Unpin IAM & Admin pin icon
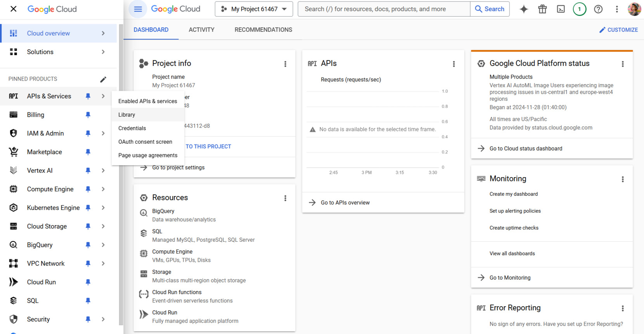This screenshot has height=334, width=644. [x=88, y=133]
